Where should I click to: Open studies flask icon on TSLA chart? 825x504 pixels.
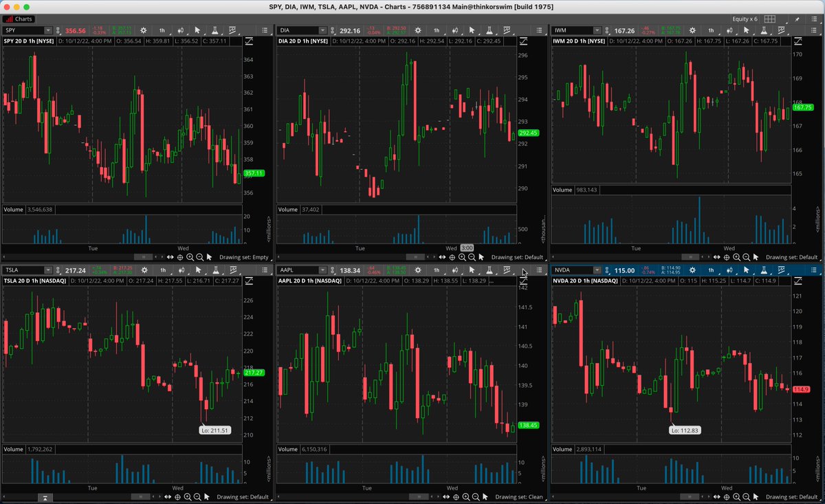(x=214, y=270)
